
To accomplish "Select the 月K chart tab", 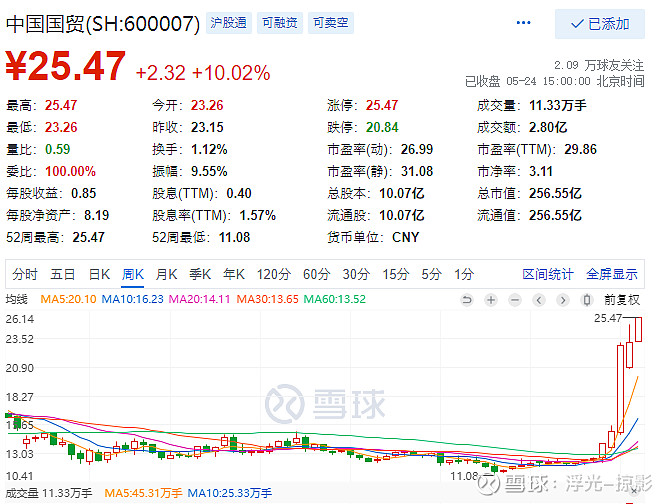I will click(166, 274).
